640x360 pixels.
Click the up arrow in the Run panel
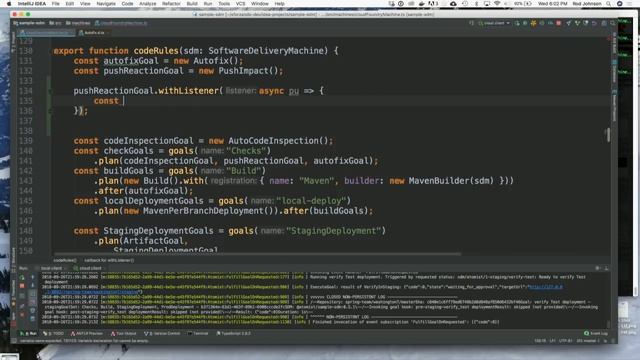[x=33, y=278]
